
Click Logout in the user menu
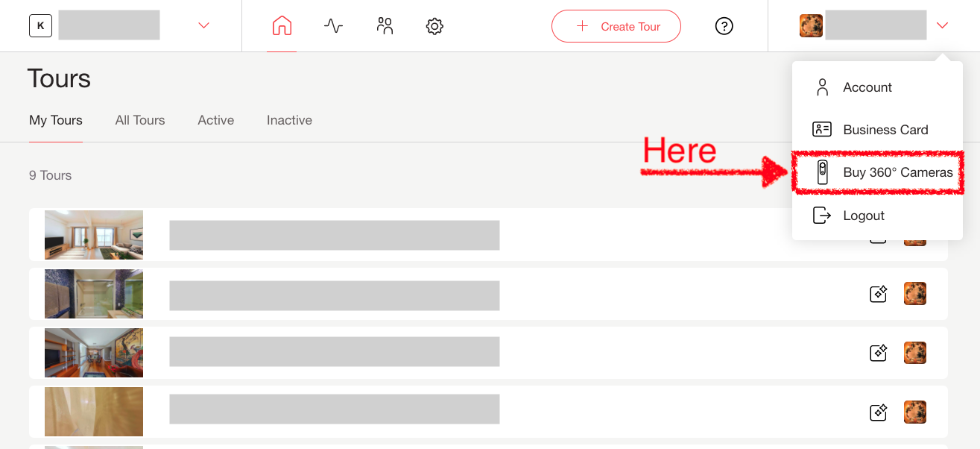(x=863, y=216)
